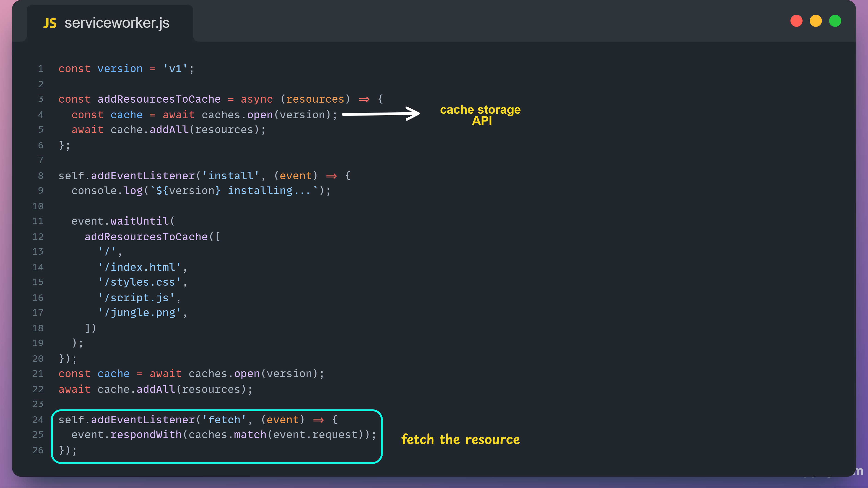
Task: Click line number 20 in the gutter
Action: point(38,359)
